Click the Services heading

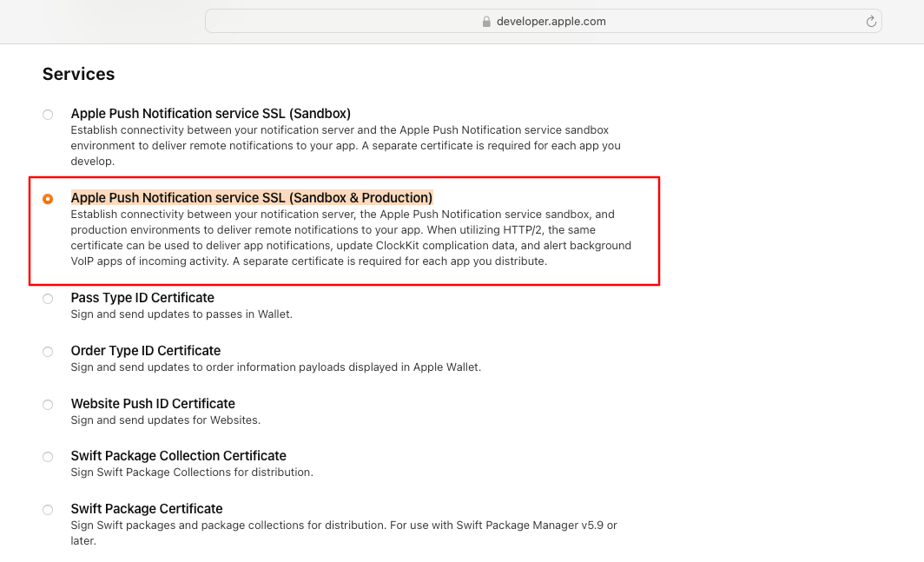78,74
